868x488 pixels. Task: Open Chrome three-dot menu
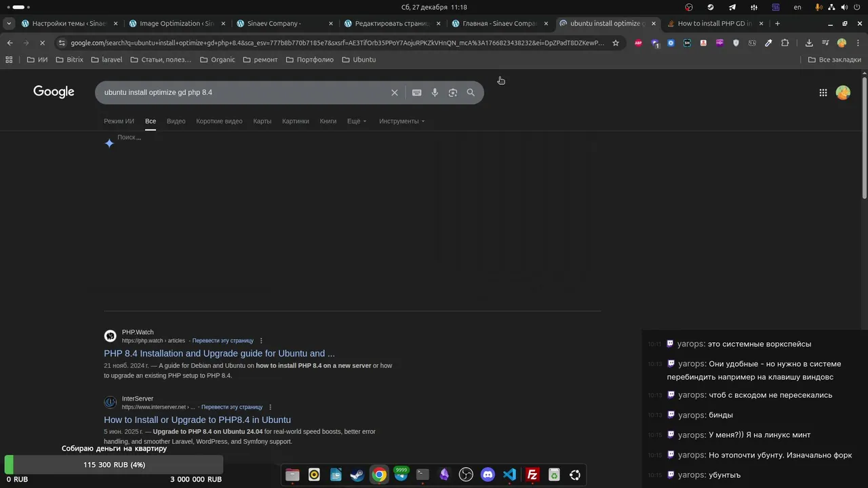857,43
